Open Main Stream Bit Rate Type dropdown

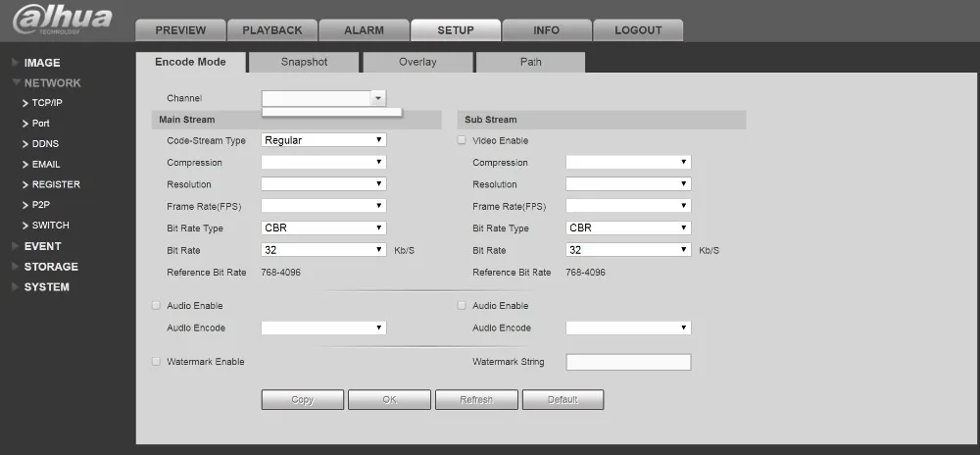point(323,227)
